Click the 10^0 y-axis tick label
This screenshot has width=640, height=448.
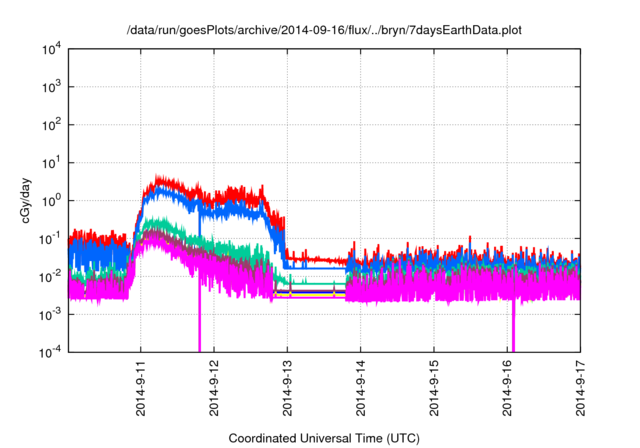click(51, 200)
